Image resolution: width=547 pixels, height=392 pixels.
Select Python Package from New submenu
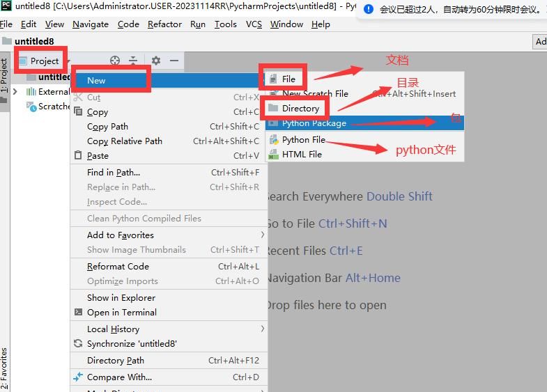click(314, 123)
